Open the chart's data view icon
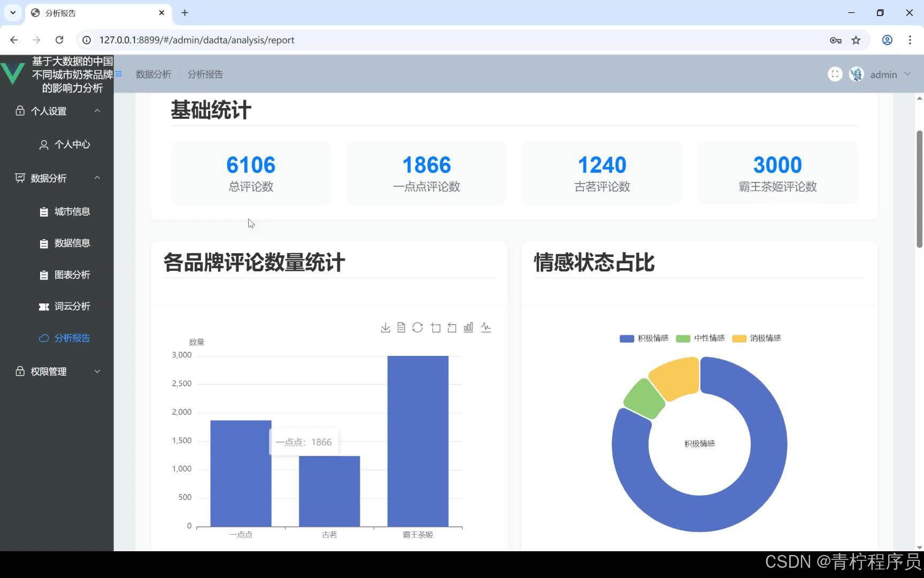Viewport: 924px width, 578px height. [401, 327]
